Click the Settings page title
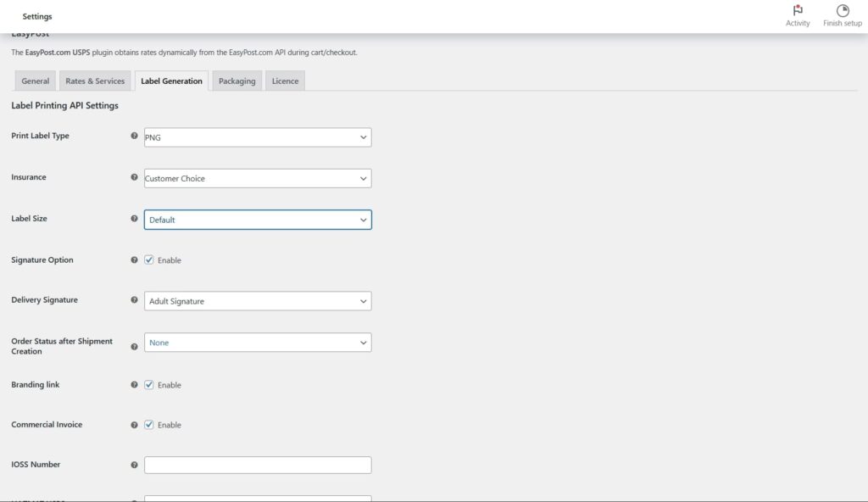868x502 pixels. 37,17
